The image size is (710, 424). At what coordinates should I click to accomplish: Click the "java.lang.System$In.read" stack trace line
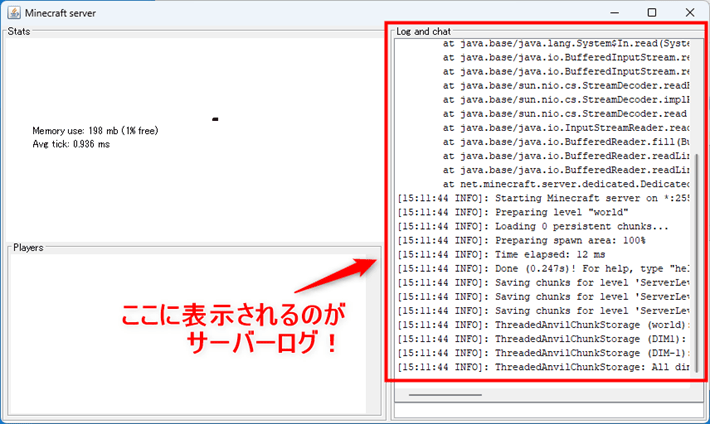point(566,44)
